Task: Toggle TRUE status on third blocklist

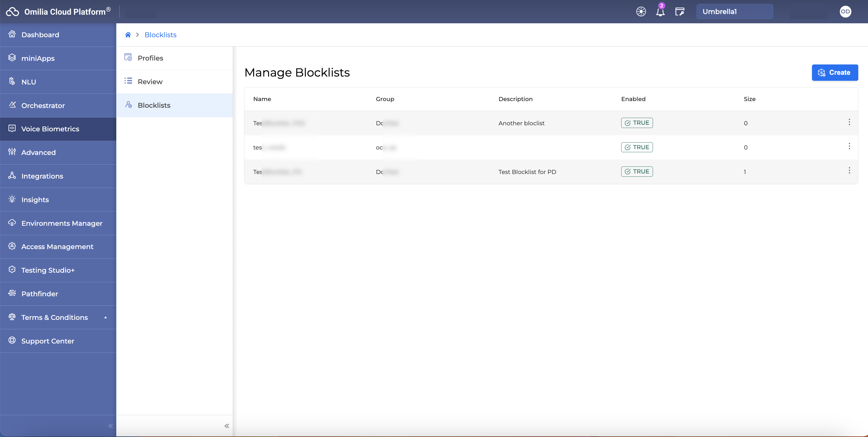Action: coord(637,171)
